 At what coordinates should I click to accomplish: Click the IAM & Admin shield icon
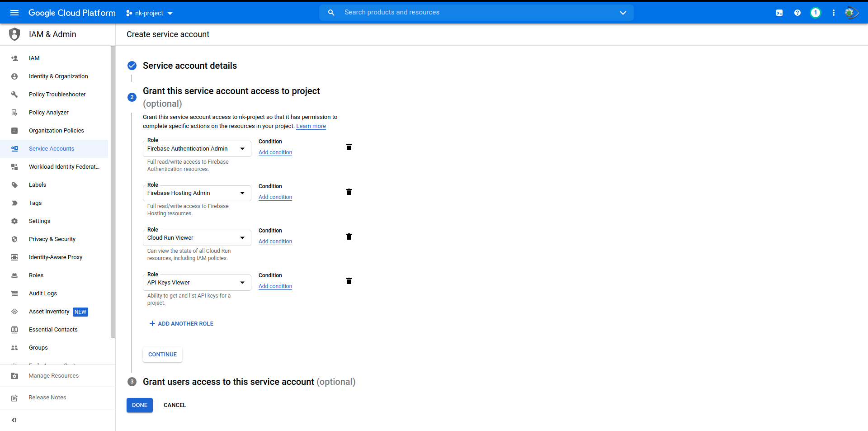[x=14, y=34]
